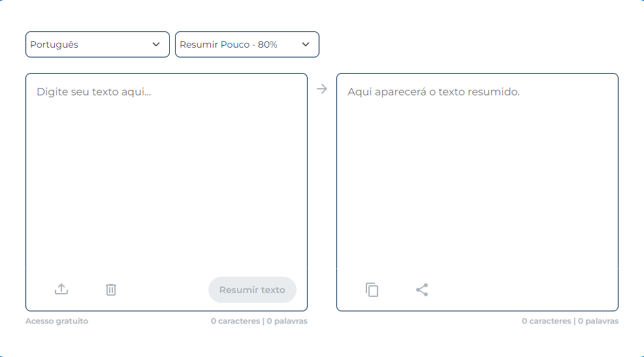Click the arrow icon between the text boxes
The height and width of the screenshot is (357, 644).
click(x=322, y=89)
